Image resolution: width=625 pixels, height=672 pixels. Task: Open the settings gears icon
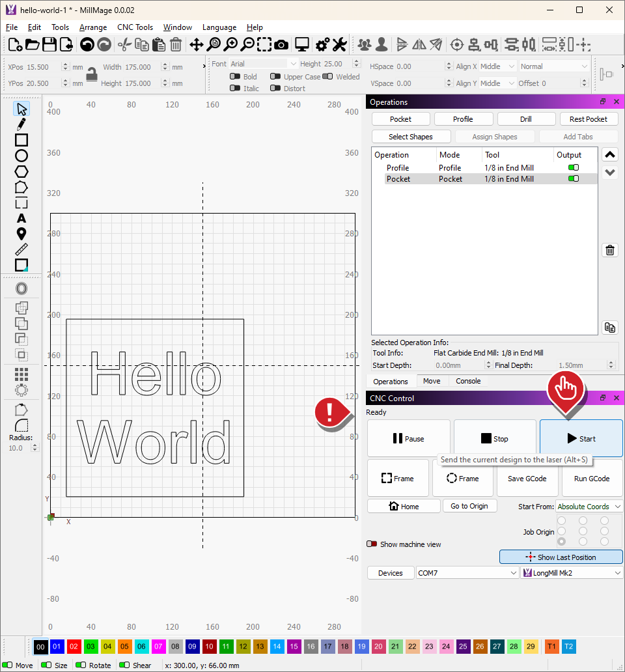point(322,44)
